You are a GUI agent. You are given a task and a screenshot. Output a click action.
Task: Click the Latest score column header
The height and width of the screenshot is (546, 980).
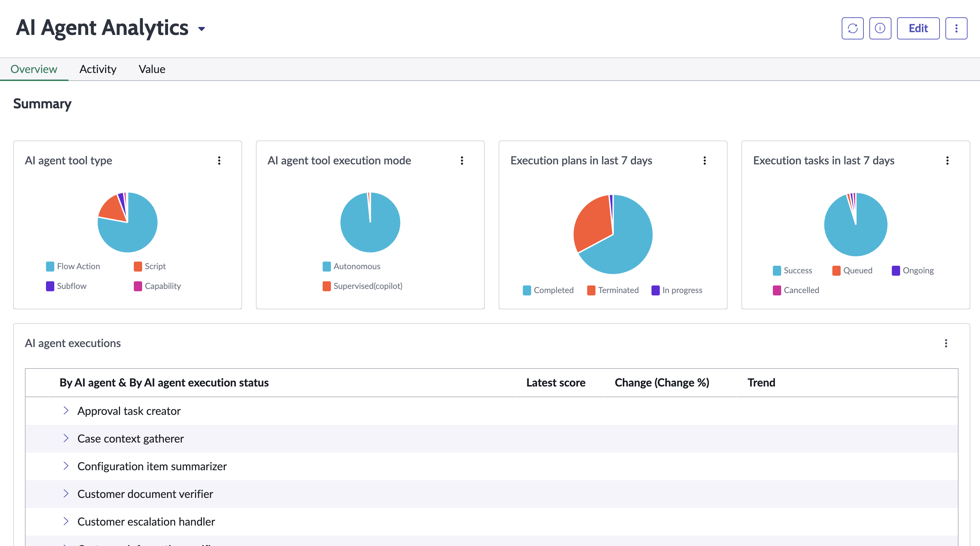coord(555,383)
